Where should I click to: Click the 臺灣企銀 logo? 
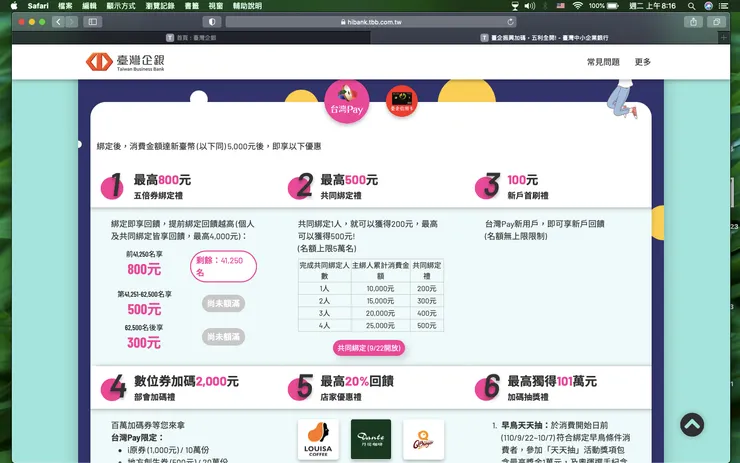pyautogui.click(x=125, y=62)
